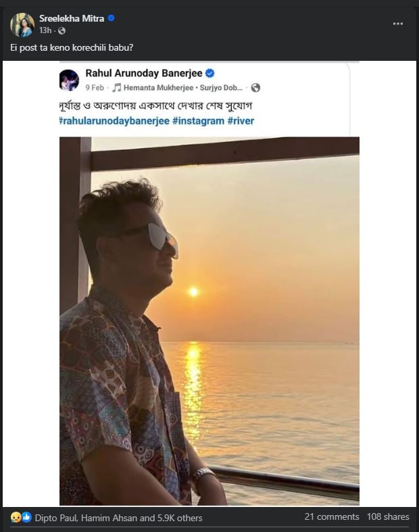Click the public globe icon beside 13h
This screenshot has width=419, height=532.
click(61, 30)
